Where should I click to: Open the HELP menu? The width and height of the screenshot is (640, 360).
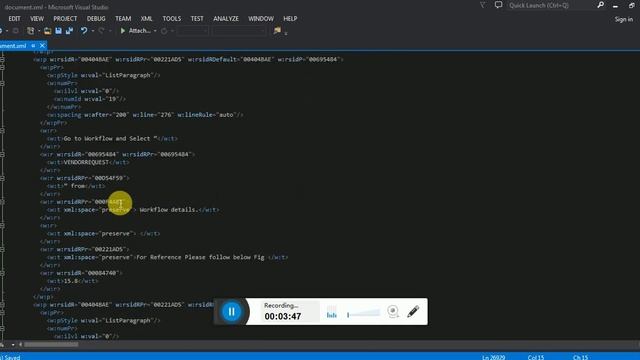coord(290,19)
